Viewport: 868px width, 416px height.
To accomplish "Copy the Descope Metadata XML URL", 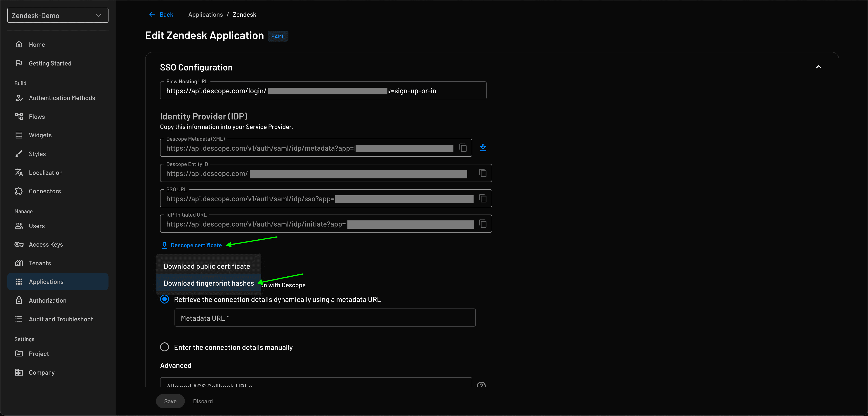I will (463, 148).
